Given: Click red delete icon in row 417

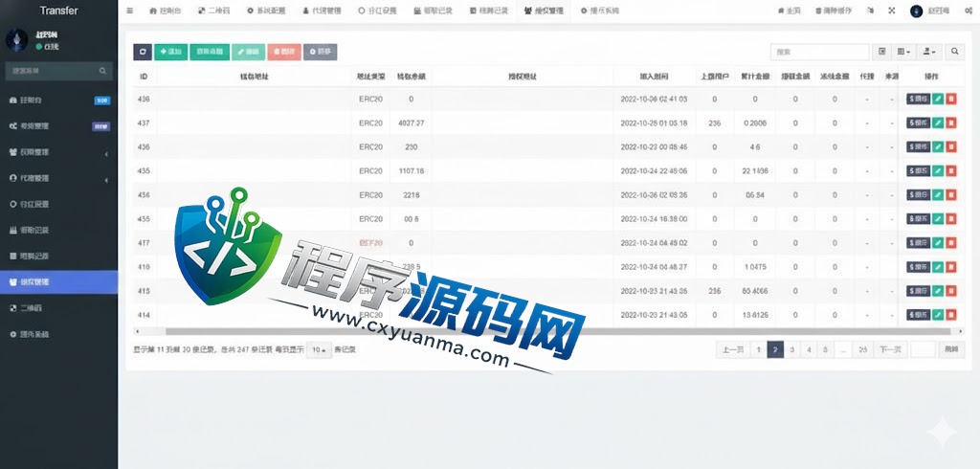Looking at the screenshot, I should coord(951,242).
